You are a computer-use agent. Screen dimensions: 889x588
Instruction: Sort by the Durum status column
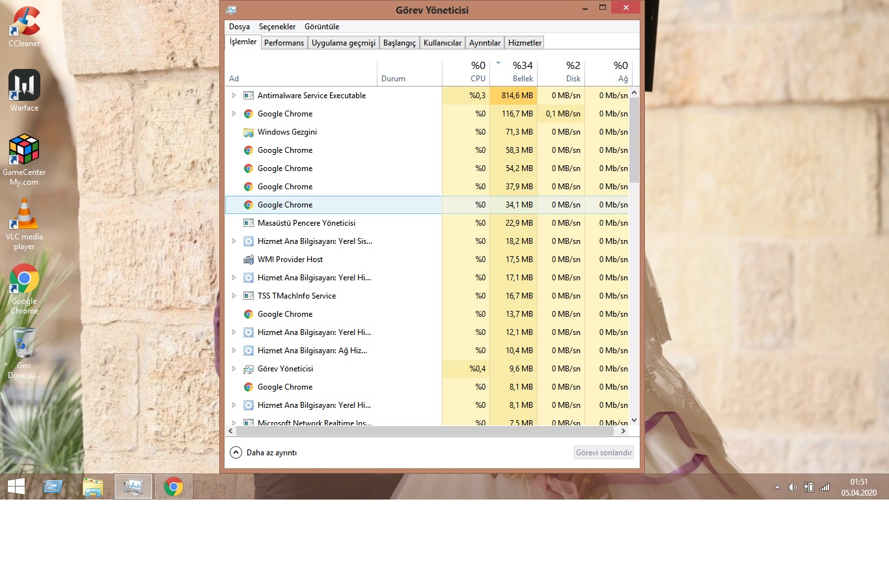(410, 72)
